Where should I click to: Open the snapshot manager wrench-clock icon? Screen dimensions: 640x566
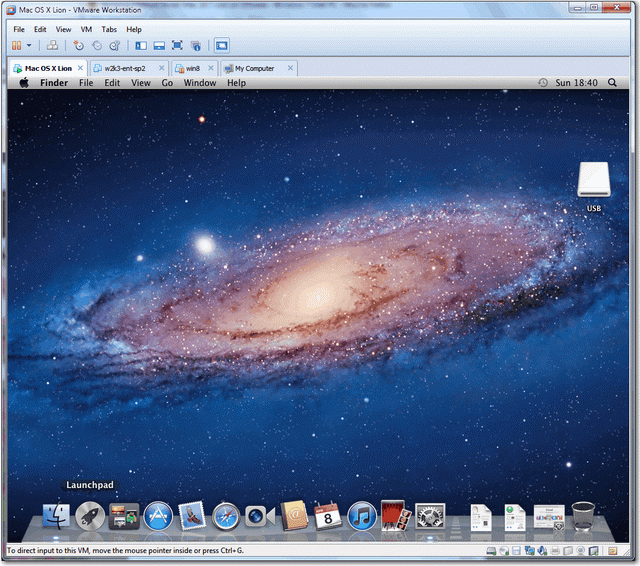115,46
